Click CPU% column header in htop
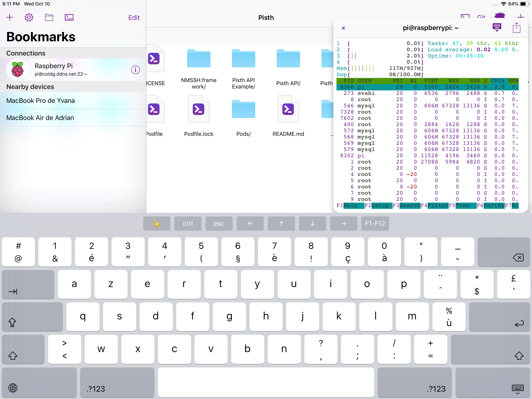Screen dimensions: 532x399 coord(497,81)
